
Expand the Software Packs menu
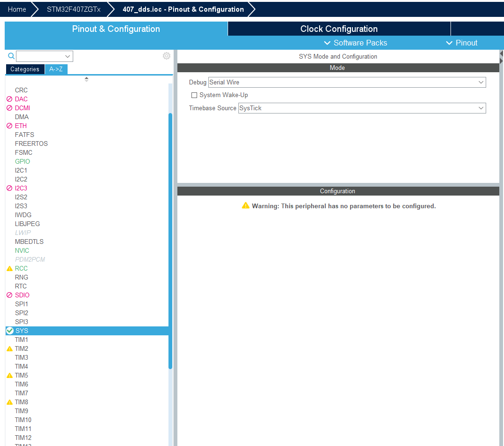click(x=356, y=43)
